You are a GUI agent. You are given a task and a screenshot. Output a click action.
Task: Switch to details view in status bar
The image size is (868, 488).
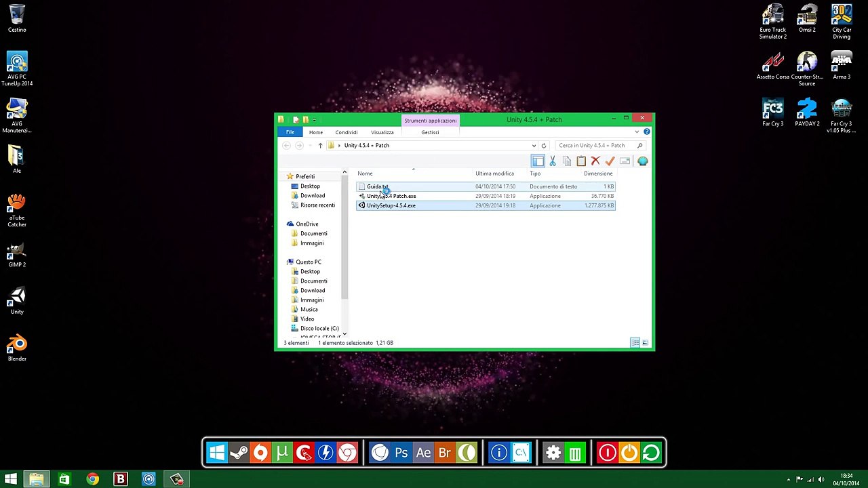point(635,343)
